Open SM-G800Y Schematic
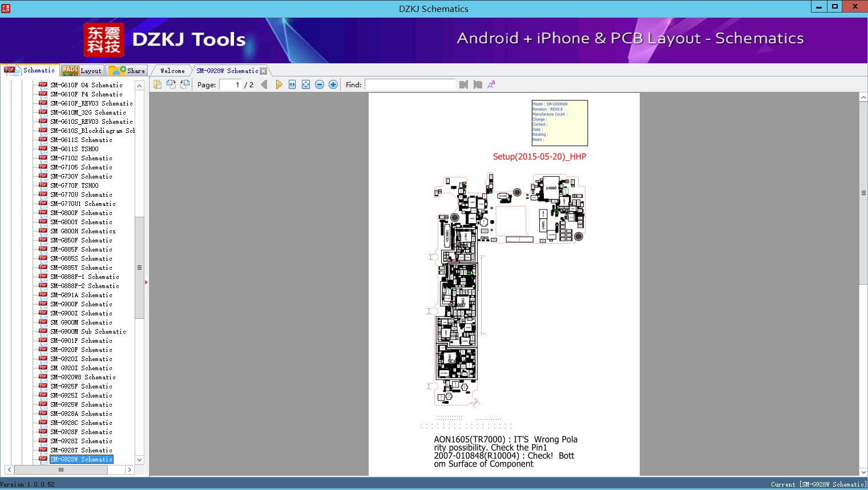Screen dimensions: 868x490 (x=81, y=222)
